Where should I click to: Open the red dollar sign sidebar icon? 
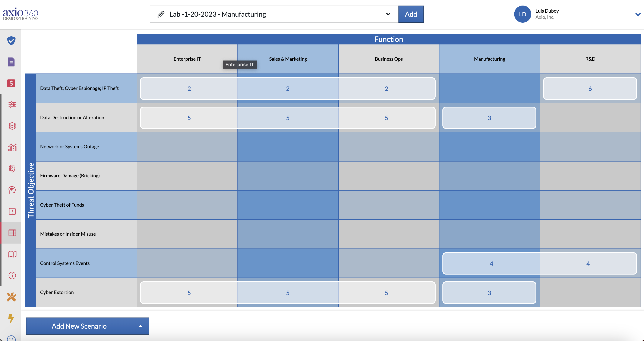tap(11, 83)
